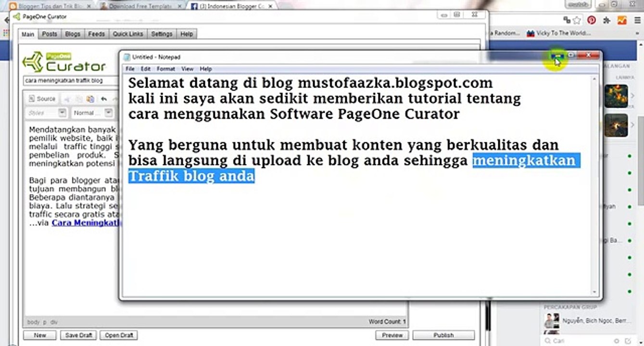This screenshot has height=346, width=644.
Task: Close the Notepad window
Action: click(588, 55)
